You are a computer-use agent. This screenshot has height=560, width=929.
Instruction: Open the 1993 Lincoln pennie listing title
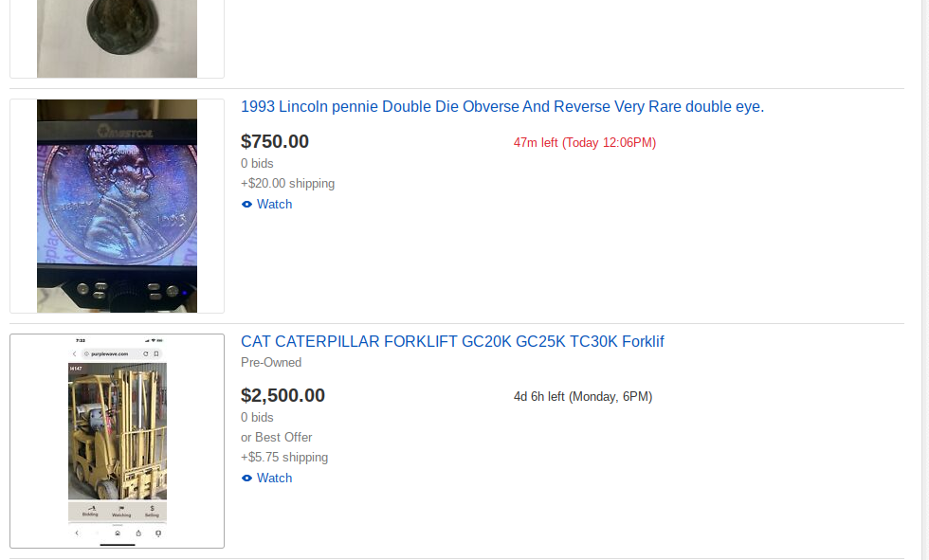[x=502, y=106]
